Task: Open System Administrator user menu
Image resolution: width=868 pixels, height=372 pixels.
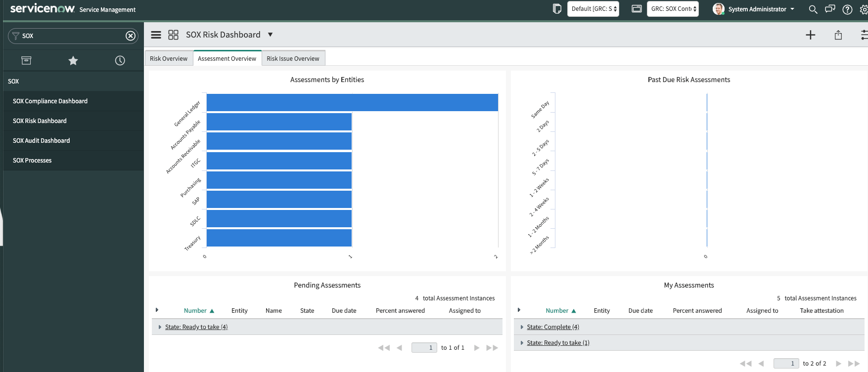Action: click(761, 9)
